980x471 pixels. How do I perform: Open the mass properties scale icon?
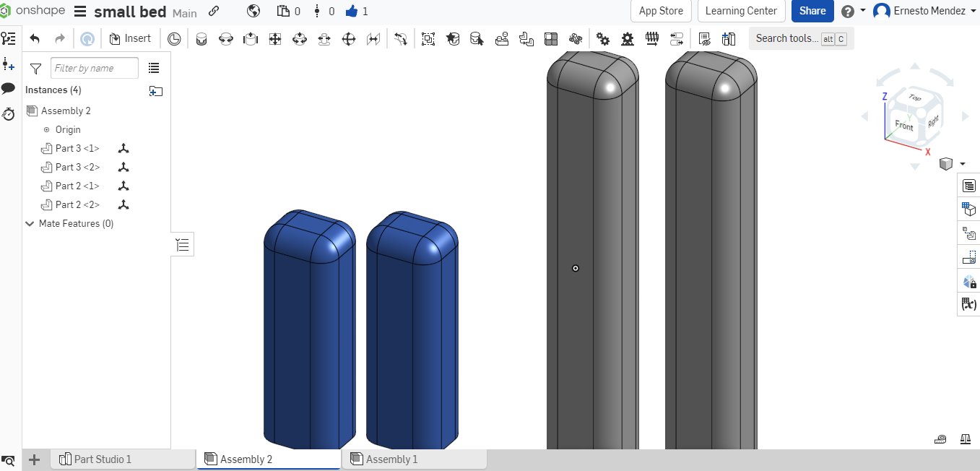[966, 438]
